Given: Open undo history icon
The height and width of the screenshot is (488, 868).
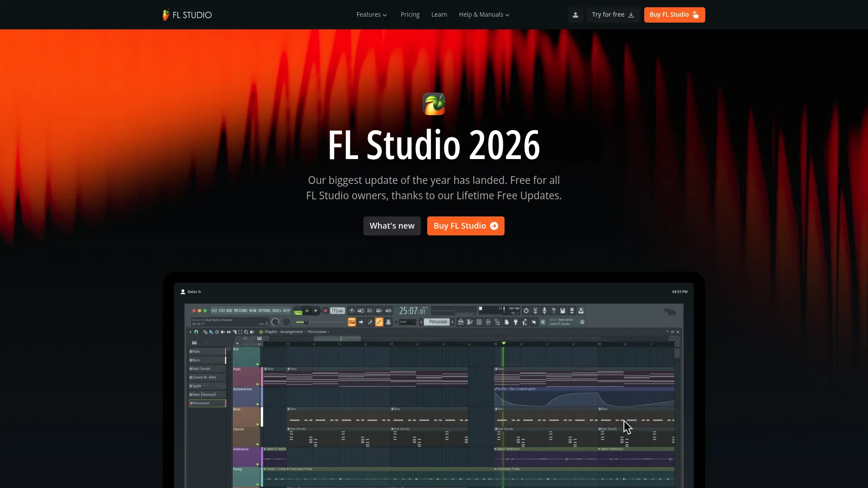Looking at the screenshot, I should (x=526, y=310).
